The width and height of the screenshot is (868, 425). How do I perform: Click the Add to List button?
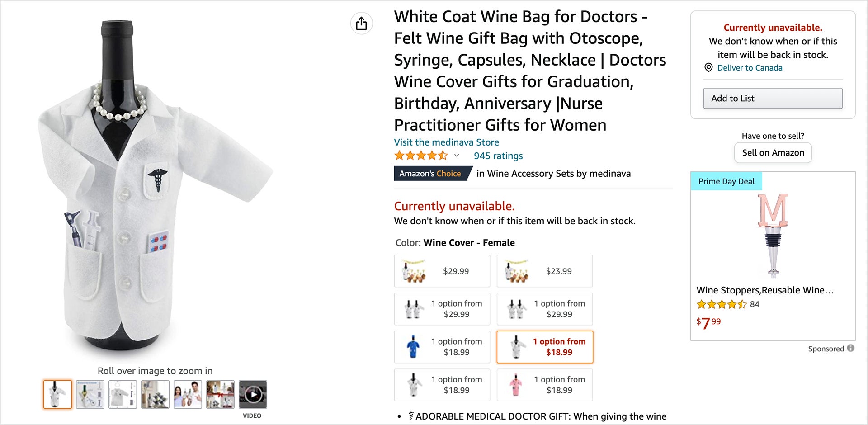click(773, 98)
